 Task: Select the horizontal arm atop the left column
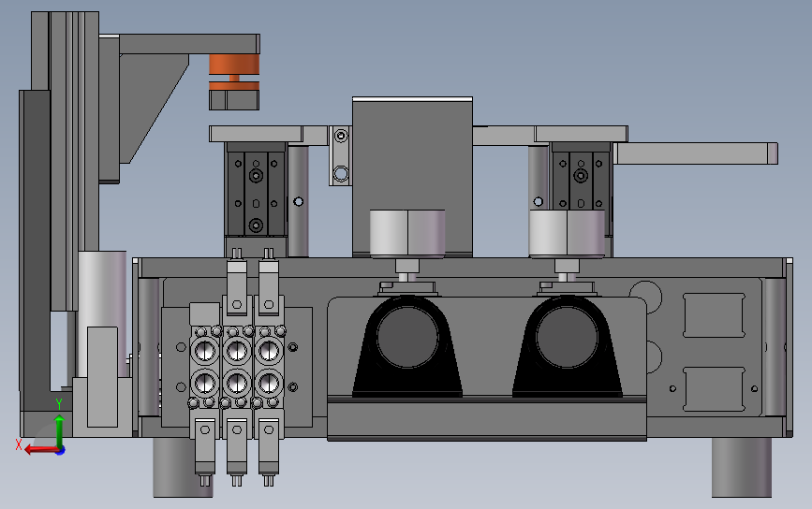pyautogui.click(x=189, y=45)
